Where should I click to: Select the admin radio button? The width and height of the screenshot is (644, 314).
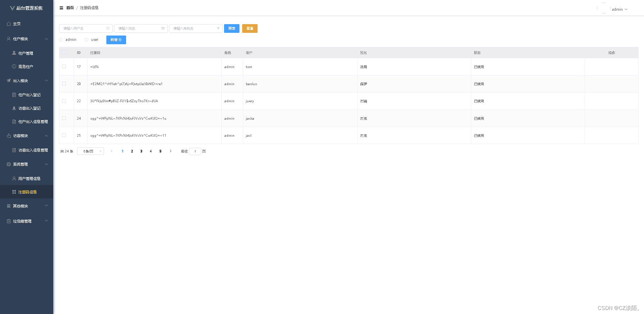[61, 40]
